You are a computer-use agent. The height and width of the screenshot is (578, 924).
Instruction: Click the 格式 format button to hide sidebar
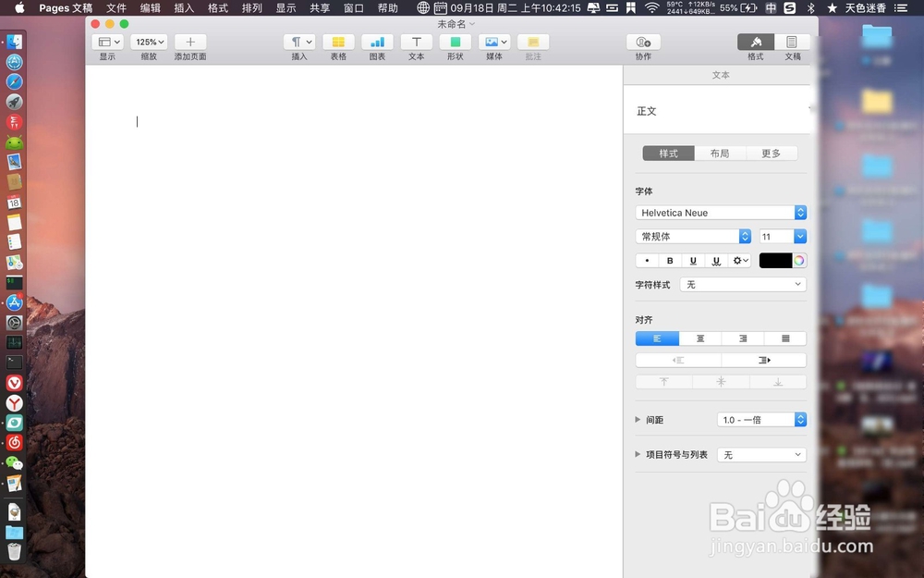point(756,42)
